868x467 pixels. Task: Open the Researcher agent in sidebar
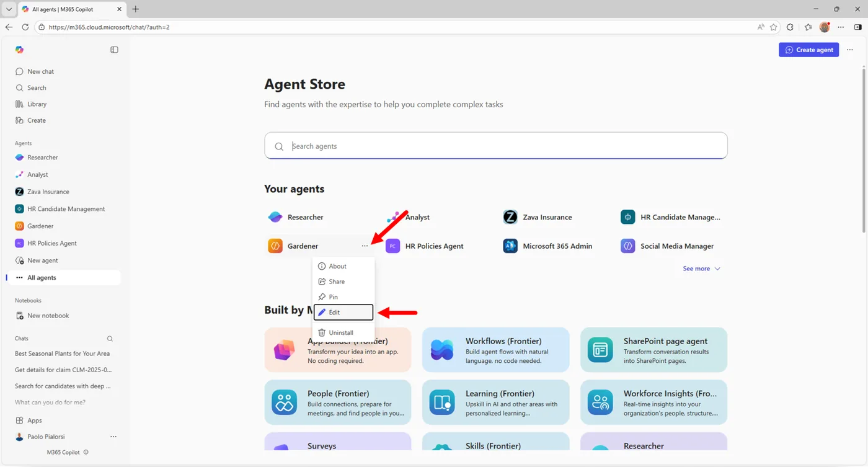pos(37,158)
